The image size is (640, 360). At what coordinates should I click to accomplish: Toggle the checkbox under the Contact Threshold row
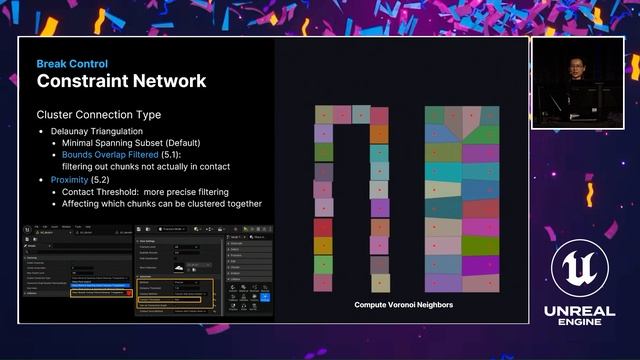[176, 305]
